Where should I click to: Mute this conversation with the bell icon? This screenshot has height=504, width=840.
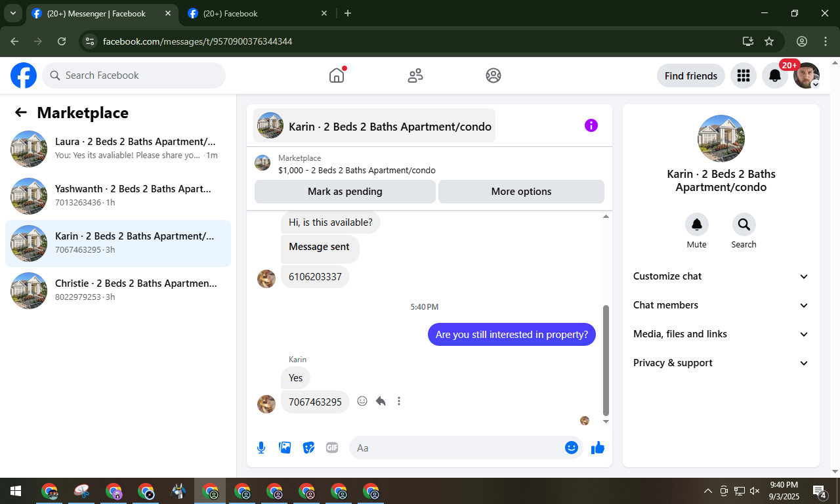[x=697, y=224]
